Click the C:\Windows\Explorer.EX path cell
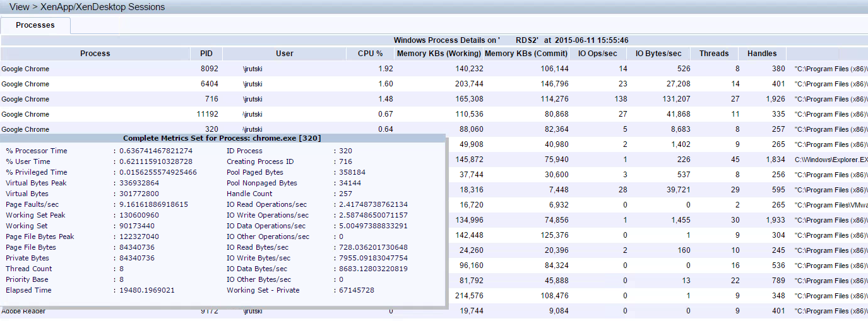Viewport: 868px width, 321px height. [831, 160]
